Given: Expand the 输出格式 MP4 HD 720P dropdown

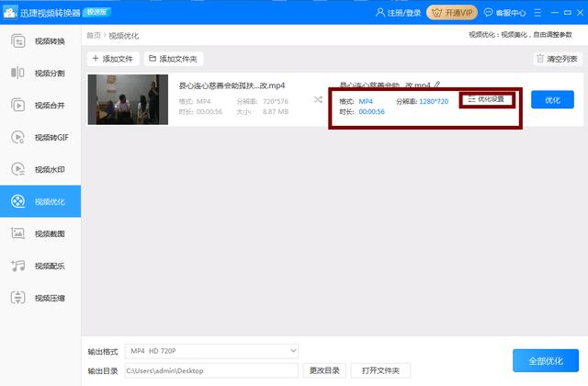Looking at the screenshot, I should tap(211, 351).
